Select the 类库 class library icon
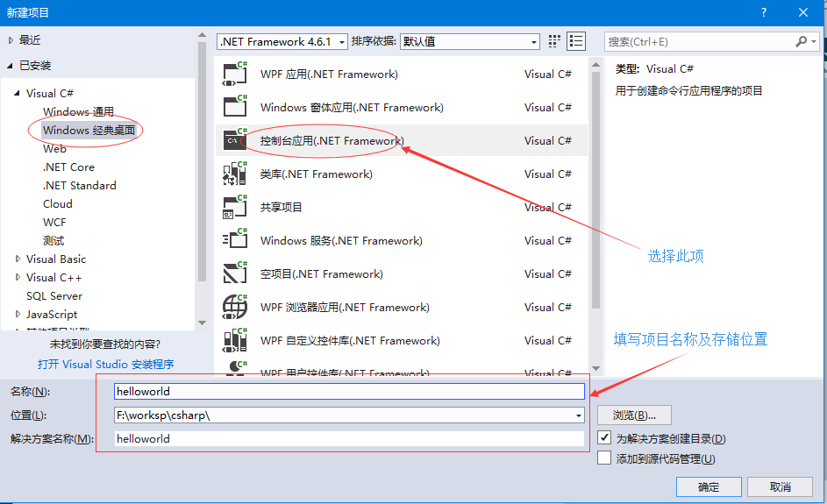827x504 pixels. click(235, 174)
